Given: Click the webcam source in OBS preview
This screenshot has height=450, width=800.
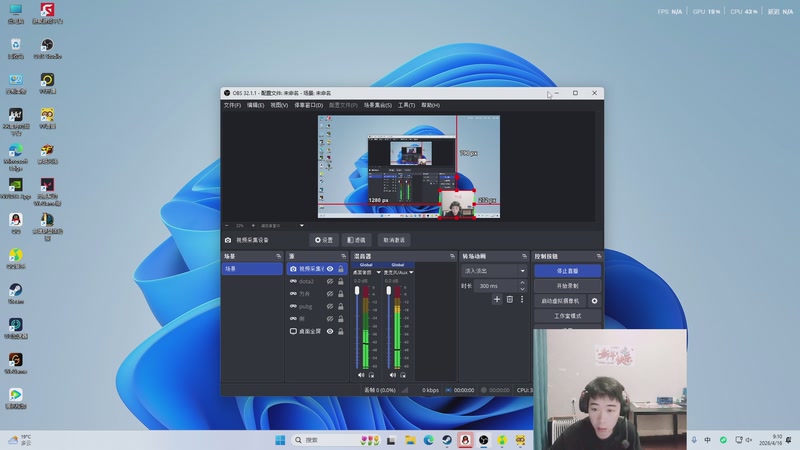Looking at the screenshot, I should coord(457,204).
